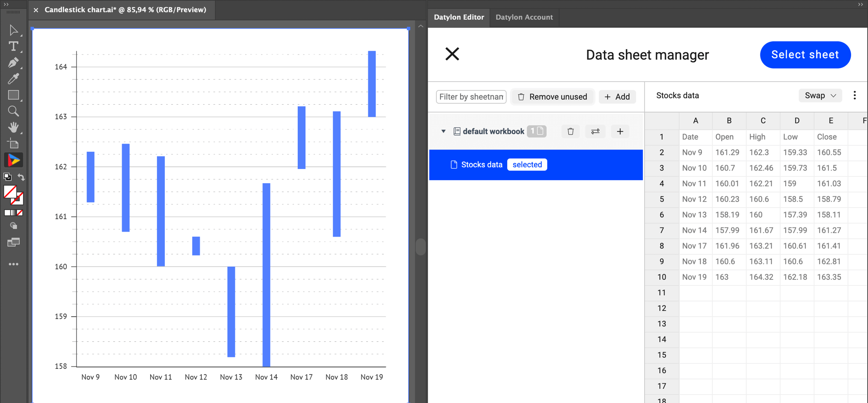This screenshot has height=403, width=868.
Task: Grab the Hand tool
Action: (13, 127)
